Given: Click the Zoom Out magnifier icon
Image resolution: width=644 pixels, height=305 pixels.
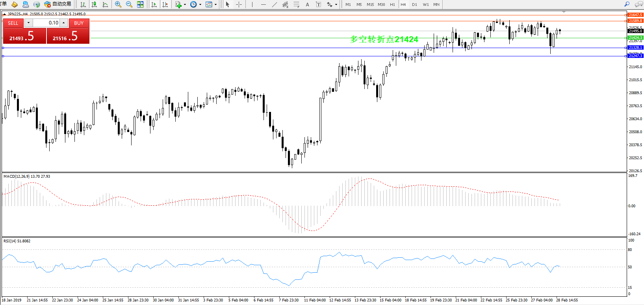Looking at the screenshot, I should [129, 4].
